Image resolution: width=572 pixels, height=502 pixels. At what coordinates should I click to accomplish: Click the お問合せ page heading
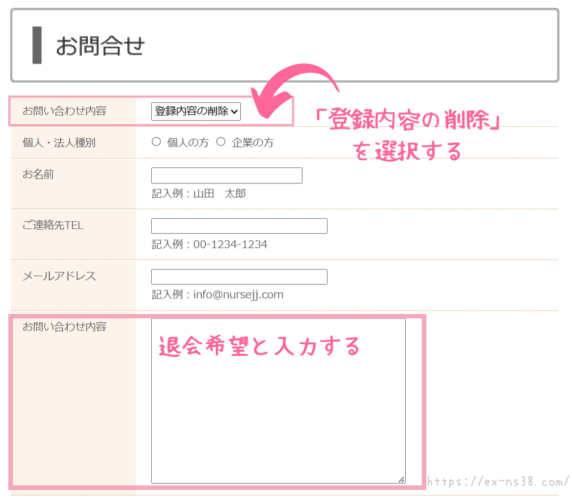100,46
